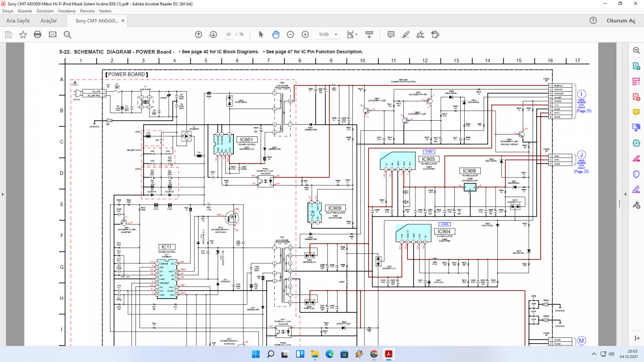Add document to starred with star icon
Screen dimensions: 644x362
[x=23, y=34]
